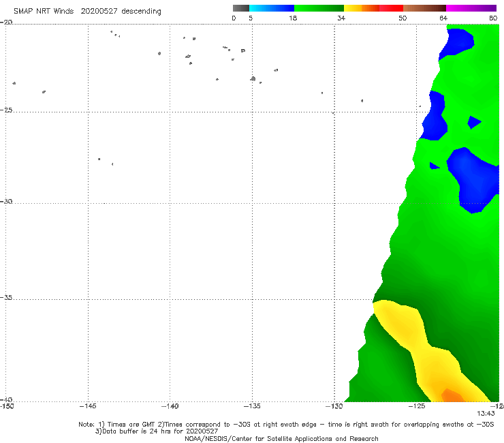The image size is (504, 443).
Task: Click the colorbar label 64
Action: [x=443, y=18]
